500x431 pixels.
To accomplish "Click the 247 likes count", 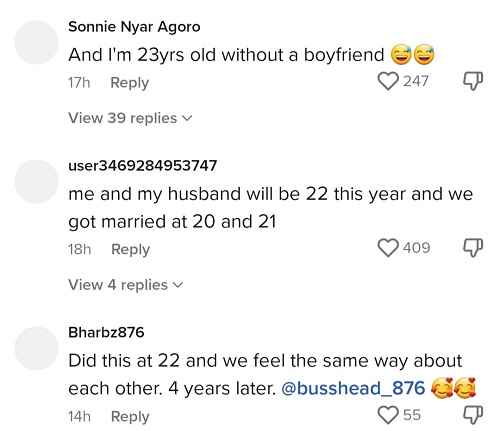I will pos(416,81).
